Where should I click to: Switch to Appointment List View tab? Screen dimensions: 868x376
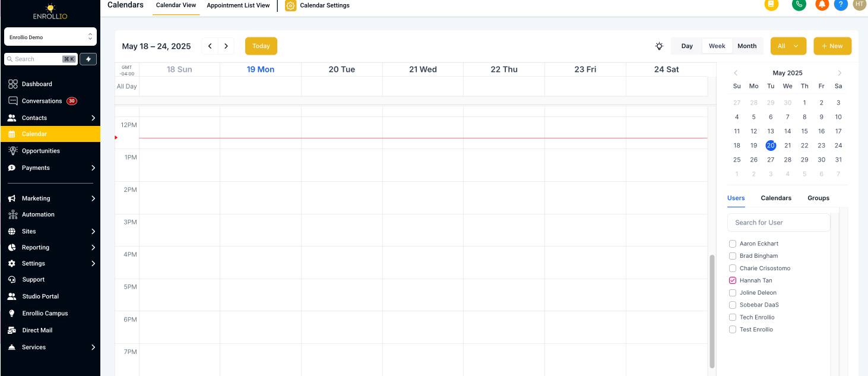[238, 5]
